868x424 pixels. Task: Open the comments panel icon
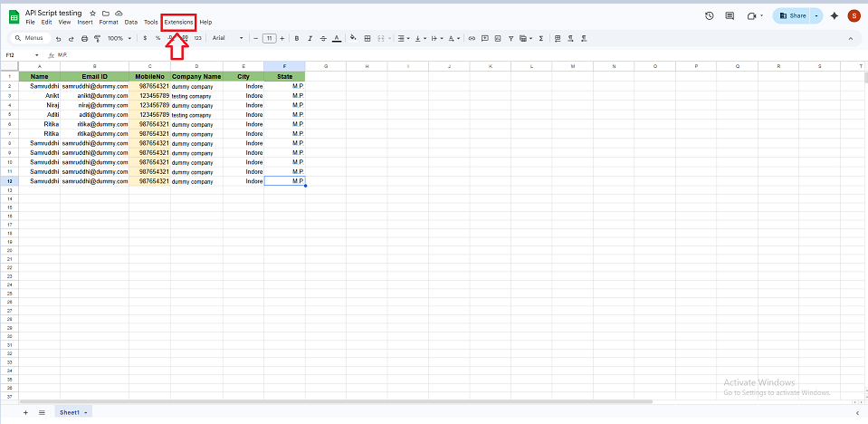coord(730,15)
